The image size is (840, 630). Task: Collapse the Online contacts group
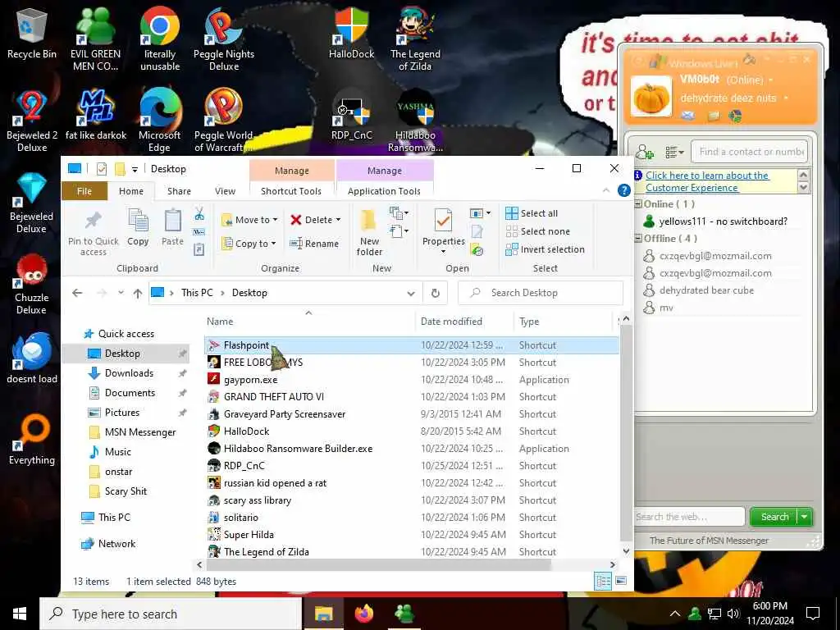coord(638,204)
